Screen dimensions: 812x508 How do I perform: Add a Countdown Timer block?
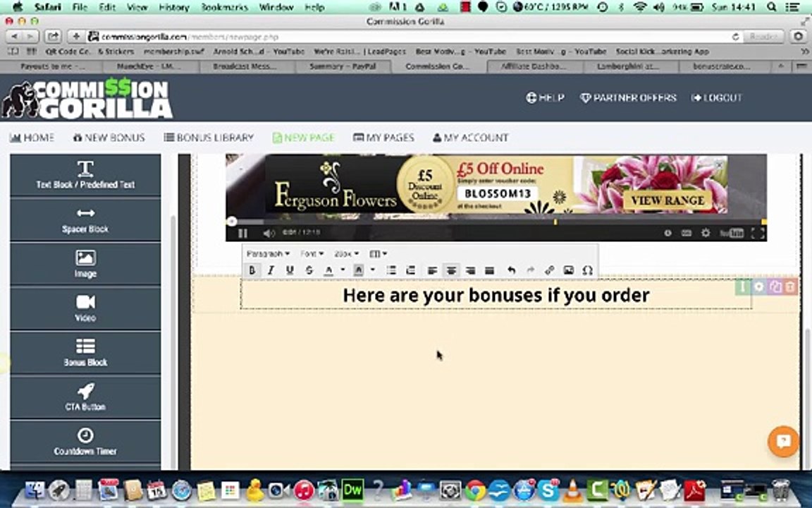[85, 442]
